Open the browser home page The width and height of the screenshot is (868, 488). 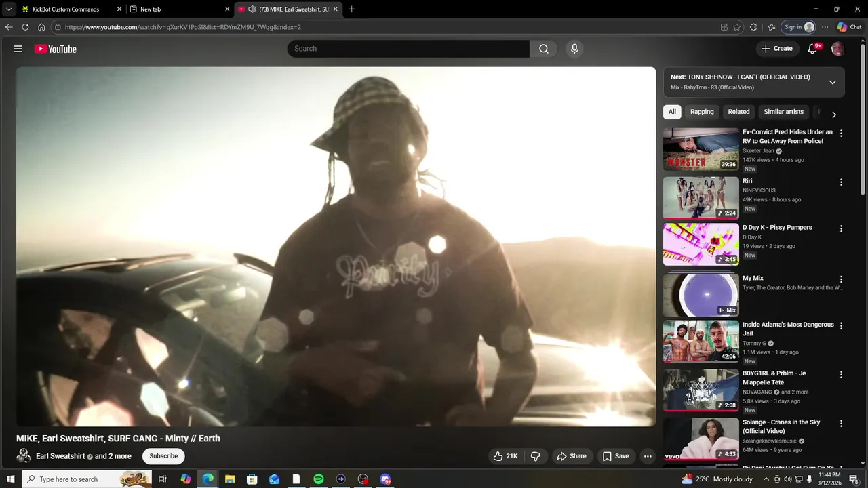tap(41, 27)
